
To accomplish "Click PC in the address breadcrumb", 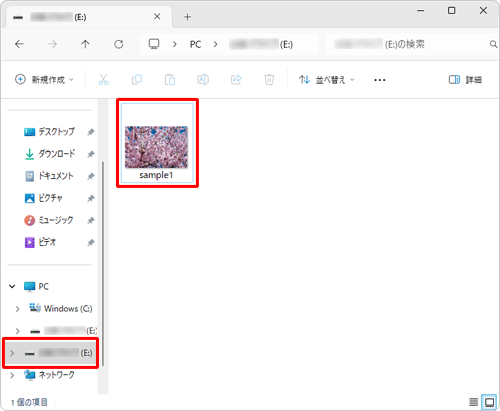I will pos(195,44).
